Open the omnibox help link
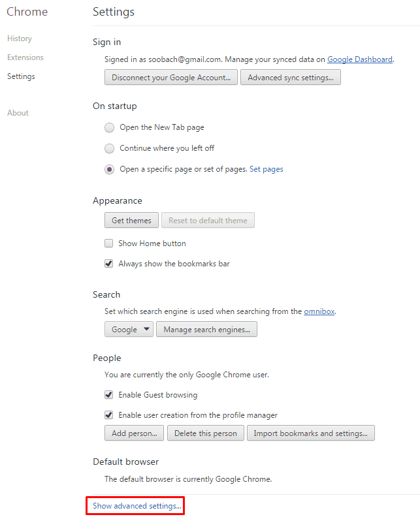 coord(319,311)
